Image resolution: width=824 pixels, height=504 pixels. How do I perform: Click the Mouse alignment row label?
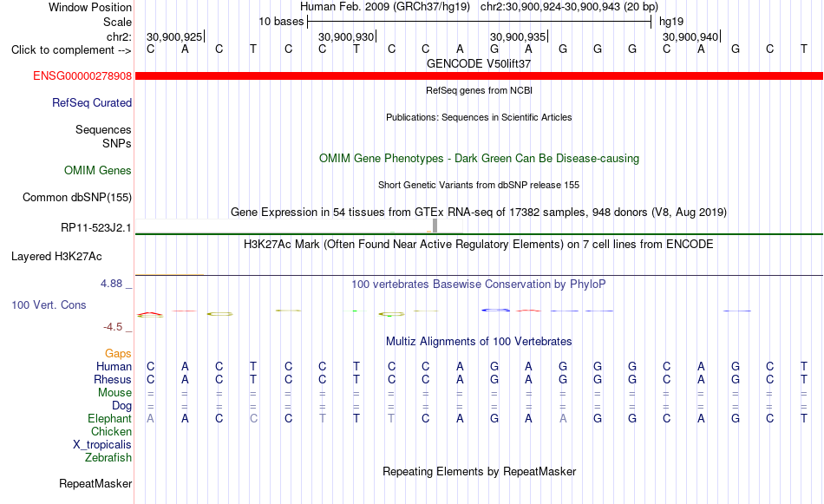tap(114, 393)
